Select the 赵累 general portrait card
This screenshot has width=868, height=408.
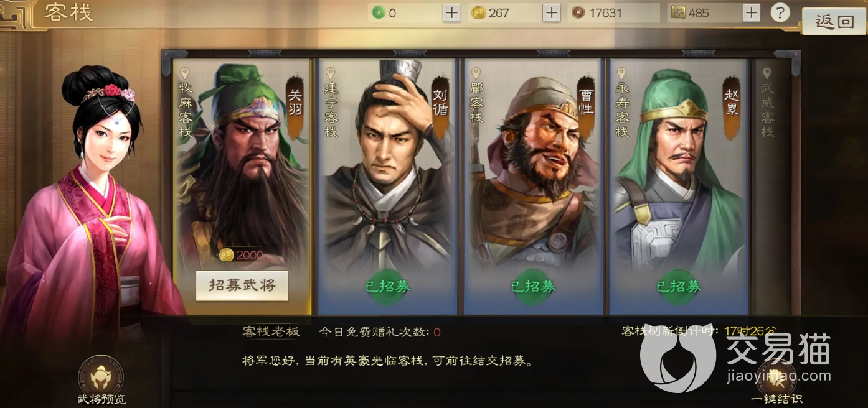[679, 187]
